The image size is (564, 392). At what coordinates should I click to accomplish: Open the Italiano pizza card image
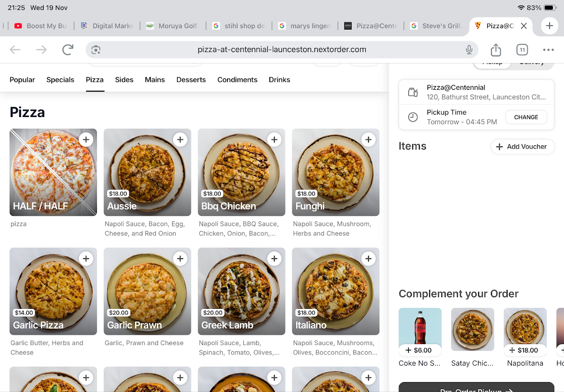click(336, 291)
